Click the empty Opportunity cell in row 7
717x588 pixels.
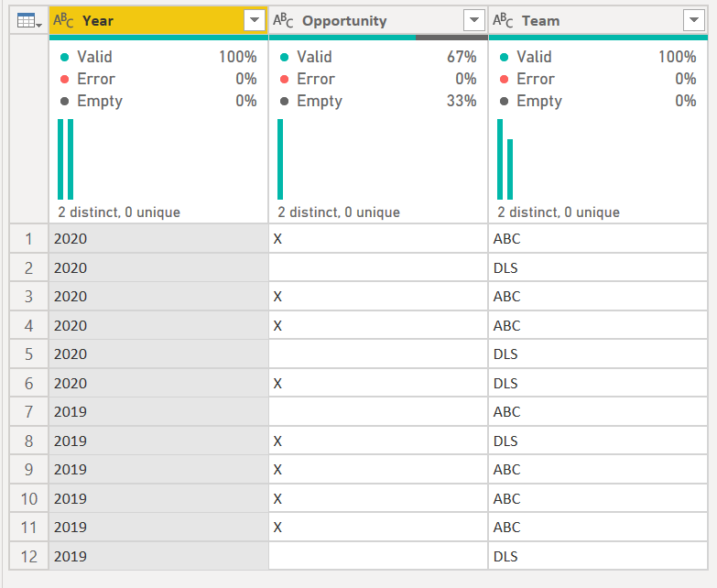[x=378, y=411]
